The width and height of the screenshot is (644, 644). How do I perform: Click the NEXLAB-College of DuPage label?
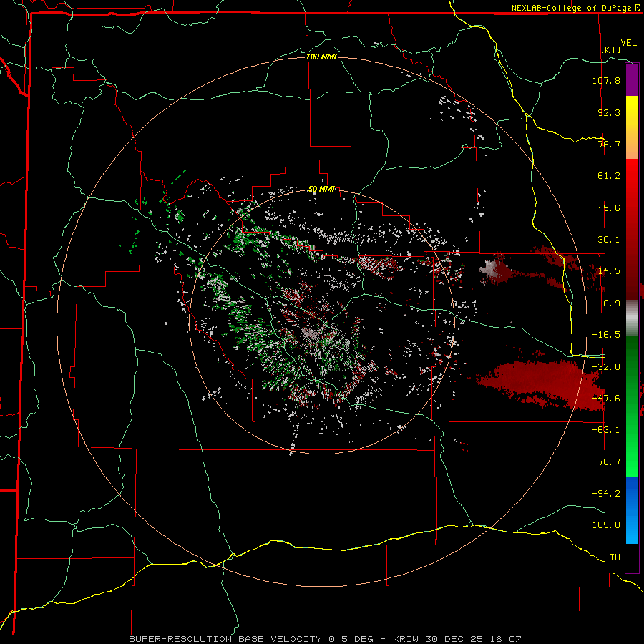coord(577,8)
